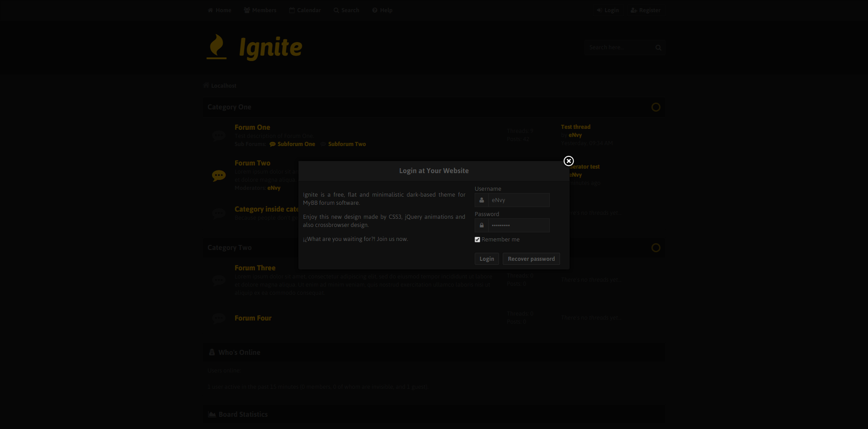
Task: Open the Members menu item
Action: point(260,10)
